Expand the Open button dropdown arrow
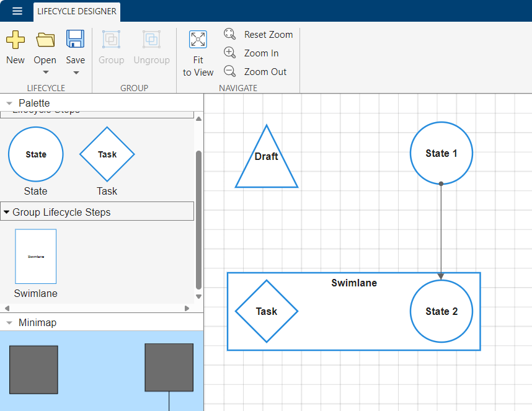Viewport: 532px width, 411px height. [45, 73]
